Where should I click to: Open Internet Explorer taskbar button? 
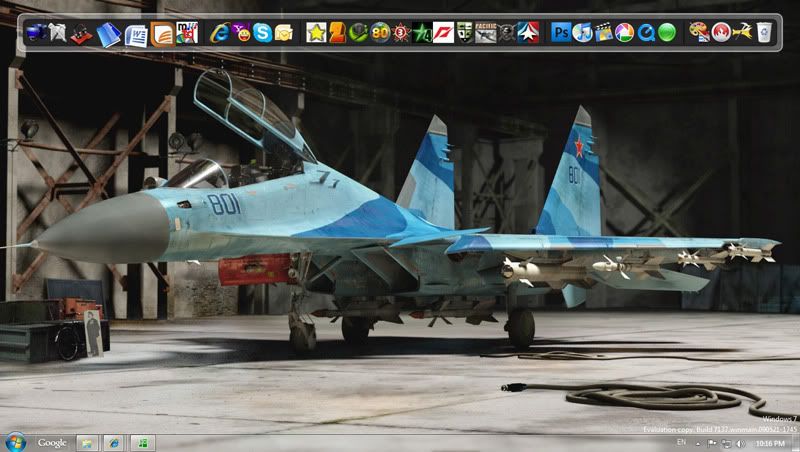tap(115, 443)
